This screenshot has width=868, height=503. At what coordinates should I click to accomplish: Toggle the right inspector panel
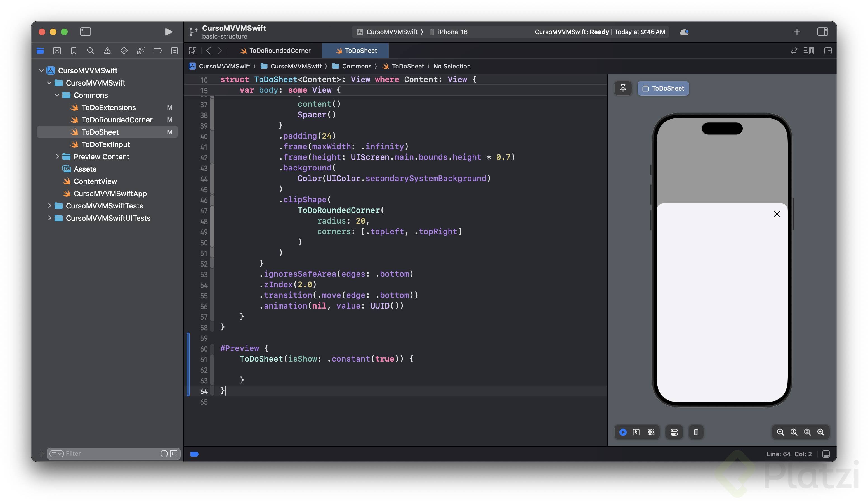click(x=822, y=32)
